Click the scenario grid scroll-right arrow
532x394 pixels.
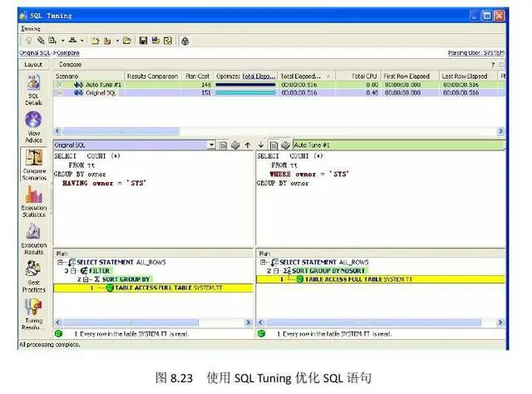pyautogui.click(x=500, y=131)
